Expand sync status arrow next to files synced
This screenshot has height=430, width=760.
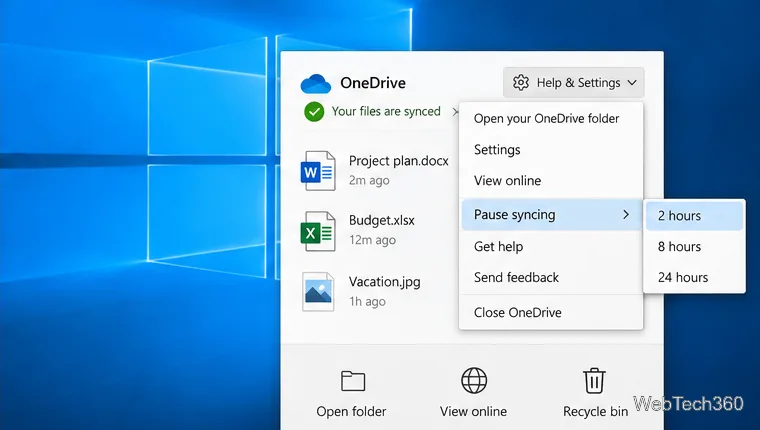click(x=455, y=112)
